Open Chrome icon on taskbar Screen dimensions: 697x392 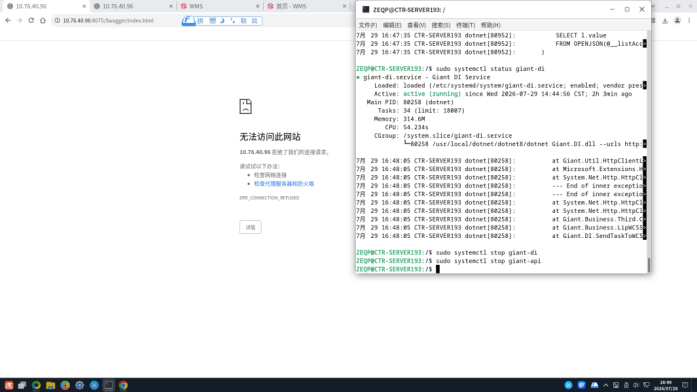[123, 385]
